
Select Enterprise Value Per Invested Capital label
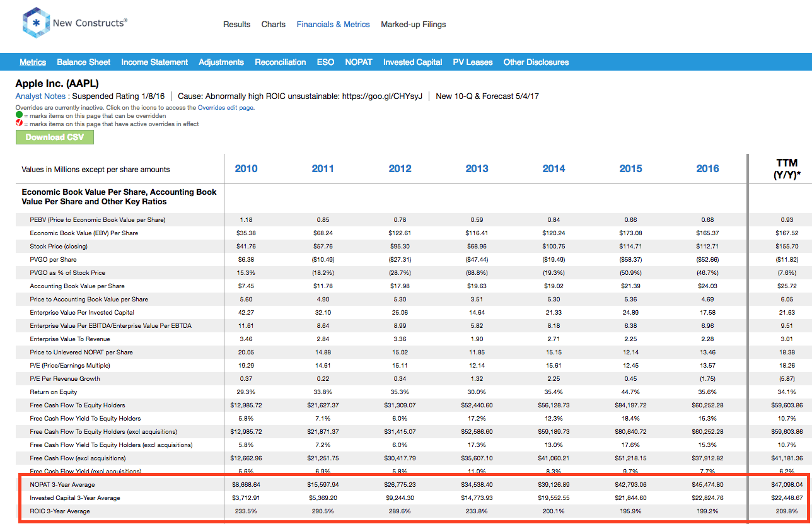coord(82,313)
